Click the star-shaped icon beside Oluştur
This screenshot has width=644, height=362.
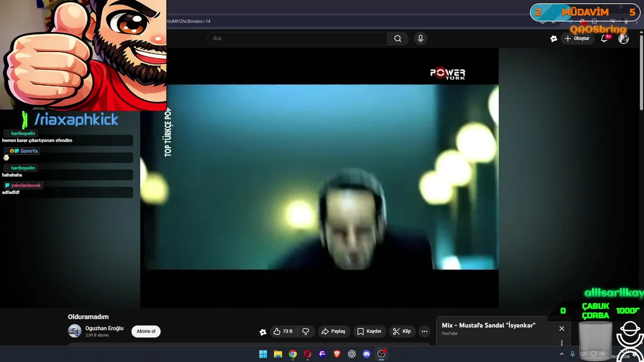(554, 39)
